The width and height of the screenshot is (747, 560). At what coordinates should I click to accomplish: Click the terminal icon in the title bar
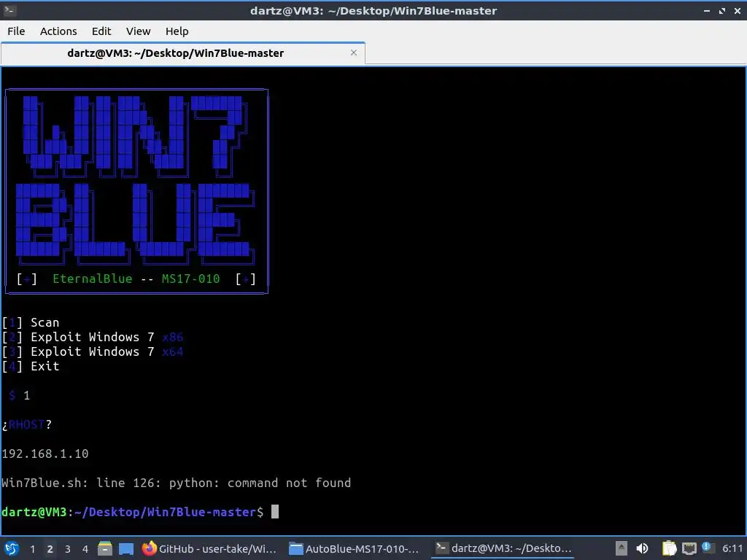click(x=9, y=10)
